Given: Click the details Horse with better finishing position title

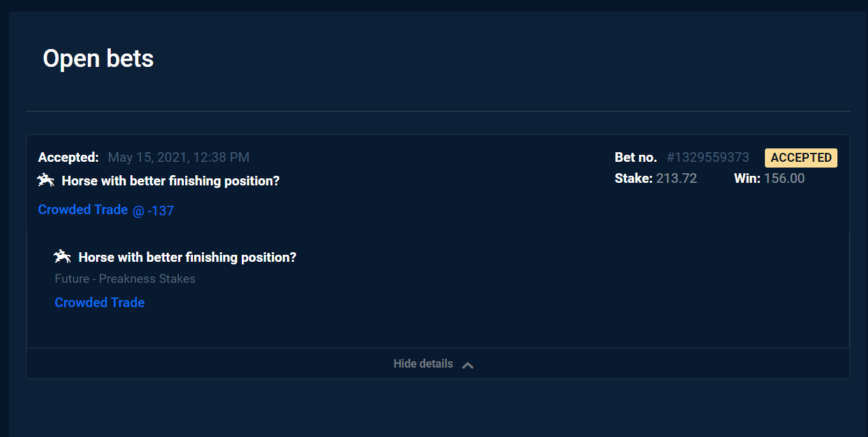Looking at the screenshot, I should (187, 257).
